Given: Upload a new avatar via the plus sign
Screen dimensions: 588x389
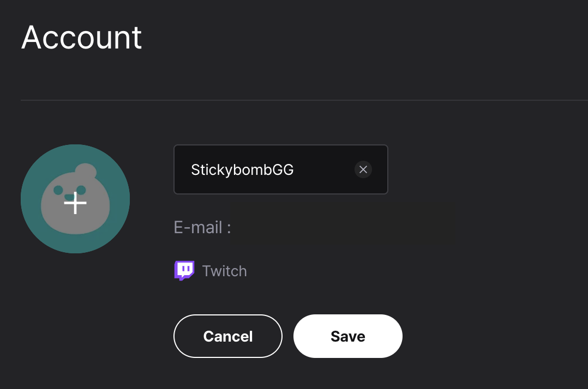Looking at the screenshot, I should point(75,203).
